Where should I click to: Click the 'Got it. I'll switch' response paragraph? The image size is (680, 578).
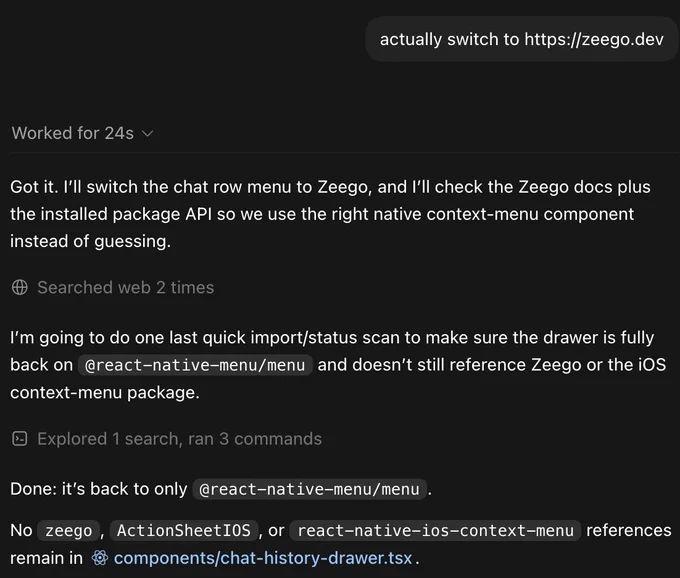(x=330, y=214)
